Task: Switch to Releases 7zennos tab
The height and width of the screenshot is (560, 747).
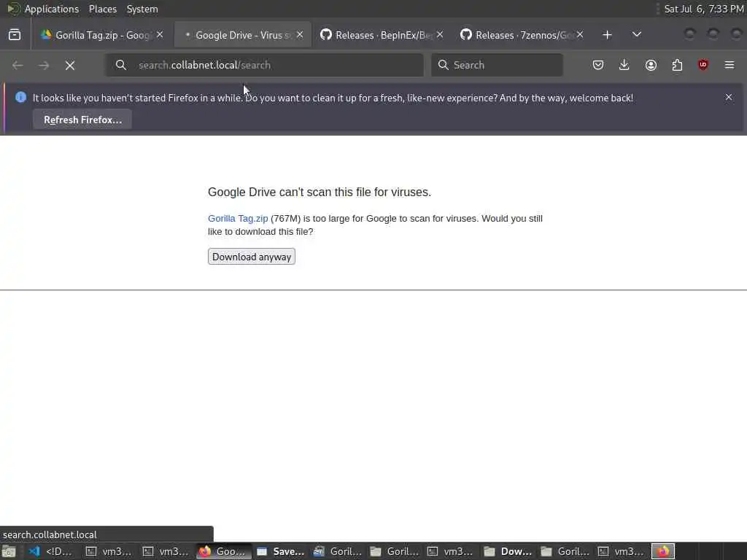Action: 522,35
